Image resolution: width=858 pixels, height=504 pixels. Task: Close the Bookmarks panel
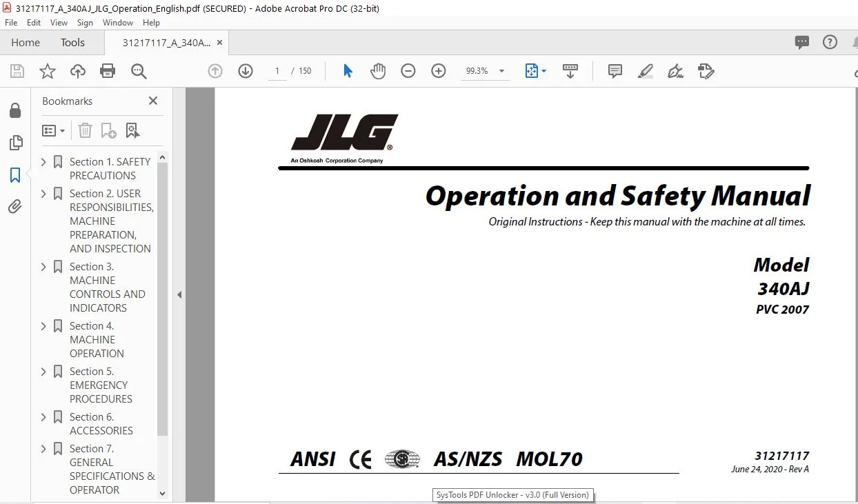click(153, 101)
